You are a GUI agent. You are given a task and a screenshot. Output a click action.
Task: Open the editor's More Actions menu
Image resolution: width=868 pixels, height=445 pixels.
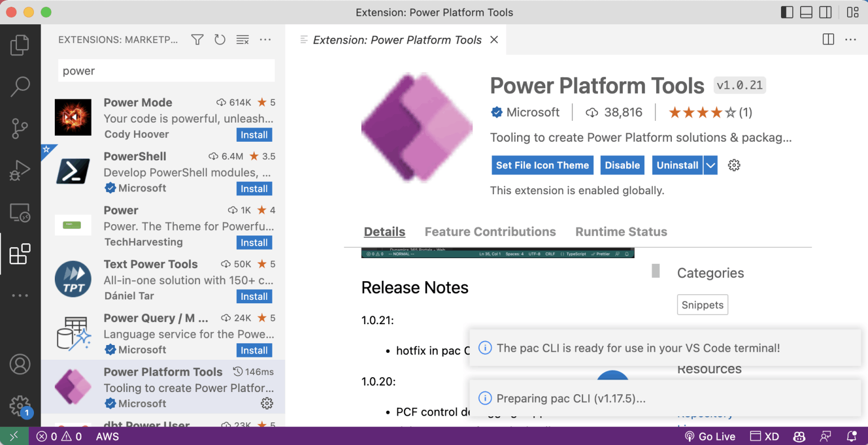coord(851,40)
